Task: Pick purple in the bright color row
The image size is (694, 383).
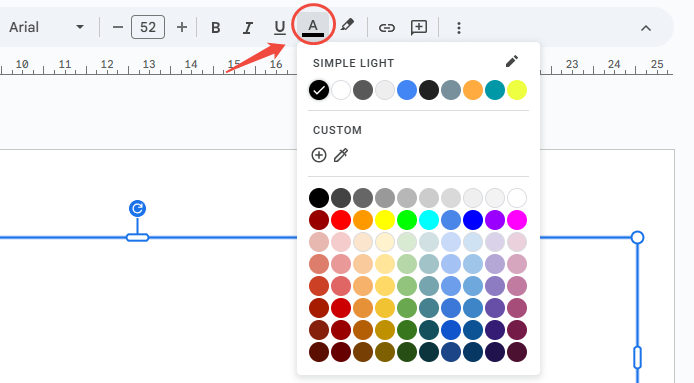Action: point(495,220)
